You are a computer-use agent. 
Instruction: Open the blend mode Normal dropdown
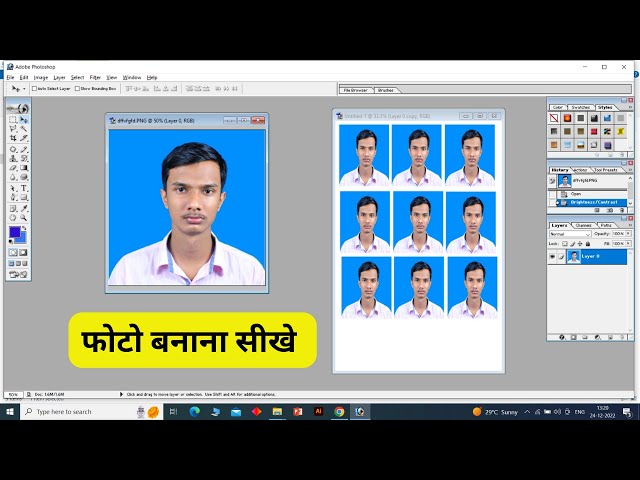[570, 234]
